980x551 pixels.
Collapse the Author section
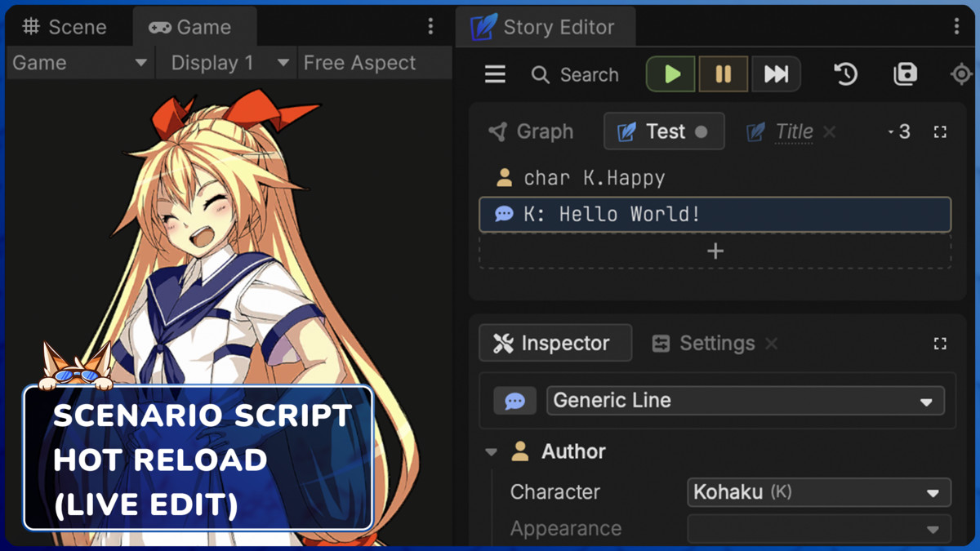(x=491, y=451)
